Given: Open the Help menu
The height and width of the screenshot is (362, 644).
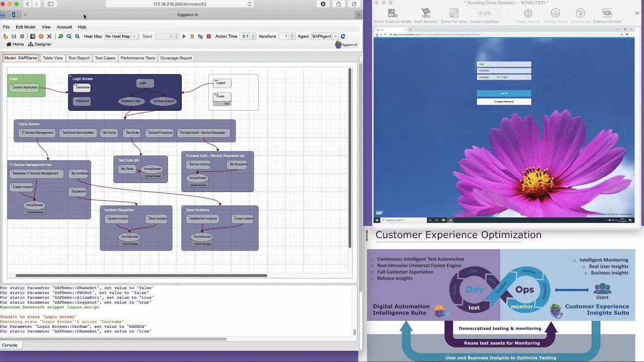Looking at the screenshot, I should tap(82, 27).
